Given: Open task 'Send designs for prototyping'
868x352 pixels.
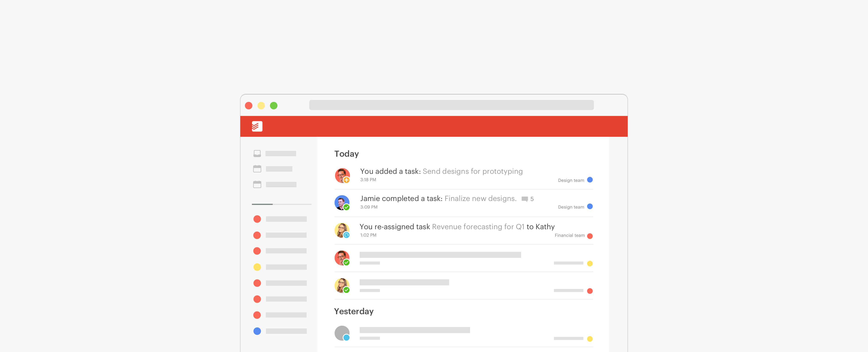Looking at the screenshot, I should coord(472,171).
